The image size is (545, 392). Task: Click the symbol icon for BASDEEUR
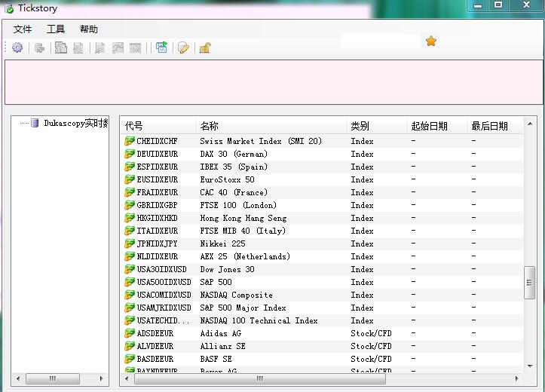pyautogui.click(x=130, y=359)
